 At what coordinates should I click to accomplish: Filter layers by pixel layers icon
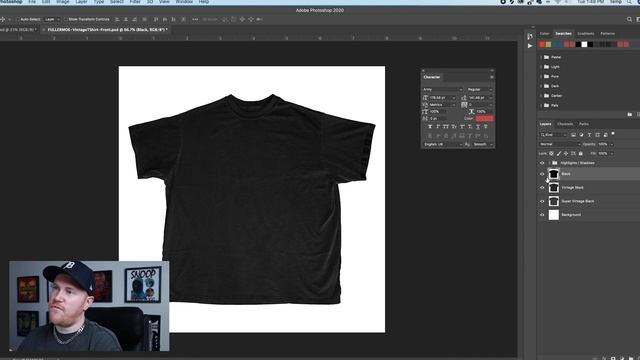point(573,135)
